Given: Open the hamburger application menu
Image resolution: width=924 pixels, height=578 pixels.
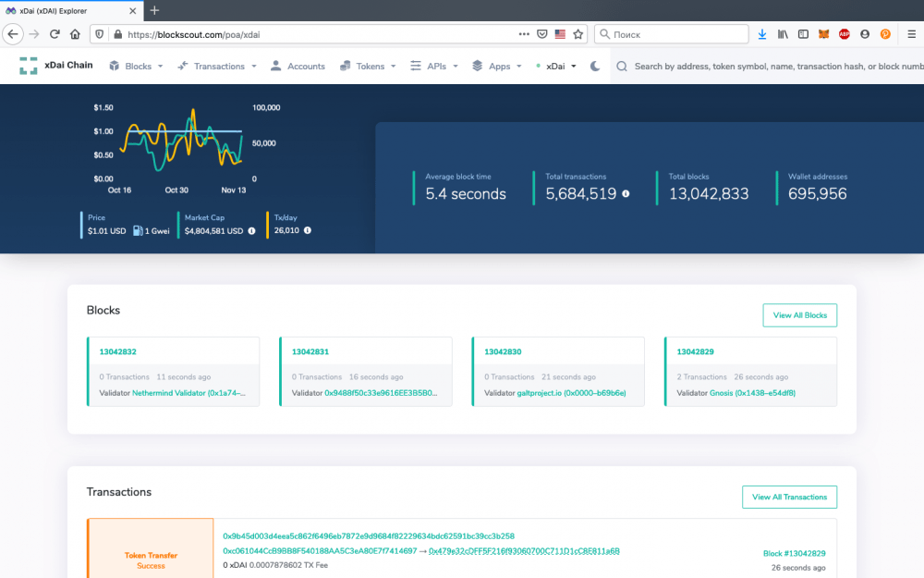Looking at the screenshot, I should click(x=911, y=34).
